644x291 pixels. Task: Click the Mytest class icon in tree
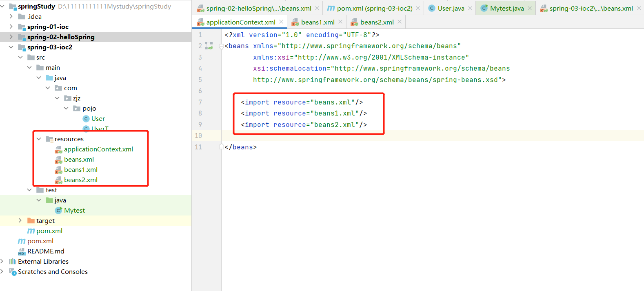[59, 211]
